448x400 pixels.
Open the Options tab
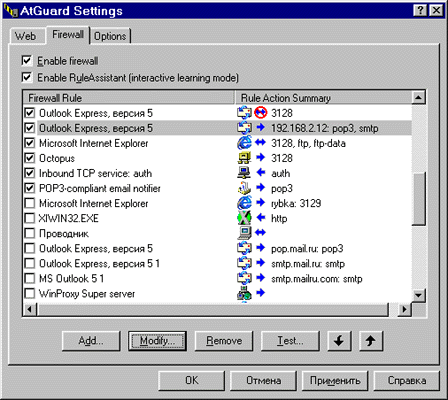[x=110, y=36]
